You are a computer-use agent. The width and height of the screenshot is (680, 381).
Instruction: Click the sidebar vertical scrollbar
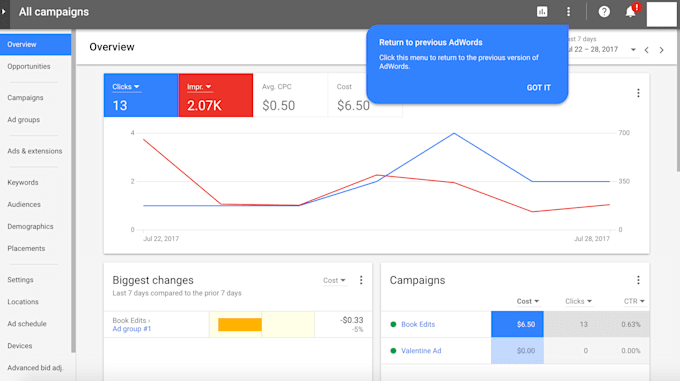(73, 191)
